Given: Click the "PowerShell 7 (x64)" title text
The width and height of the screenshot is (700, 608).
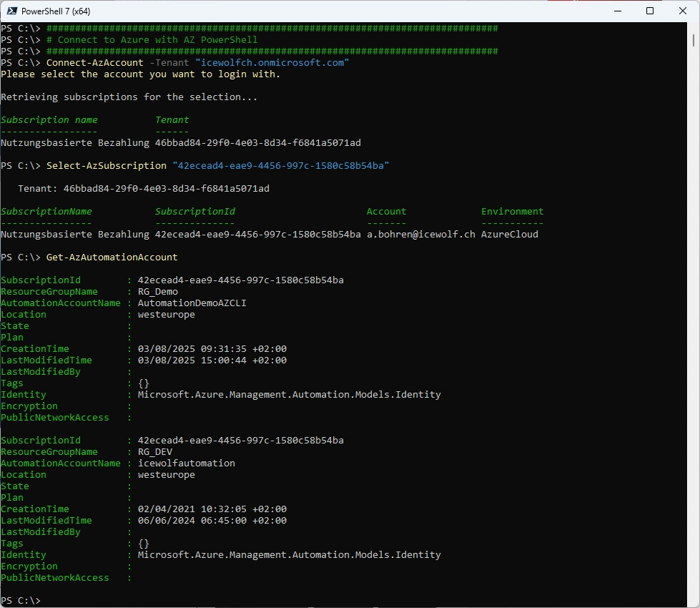Looking at the screenshot, I should (x=56, y=11).
